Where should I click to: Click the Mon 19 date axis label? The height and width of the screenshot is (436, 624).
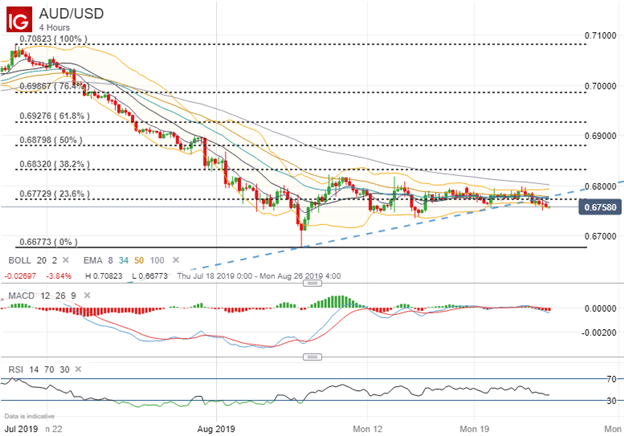(x=474, y=429)
